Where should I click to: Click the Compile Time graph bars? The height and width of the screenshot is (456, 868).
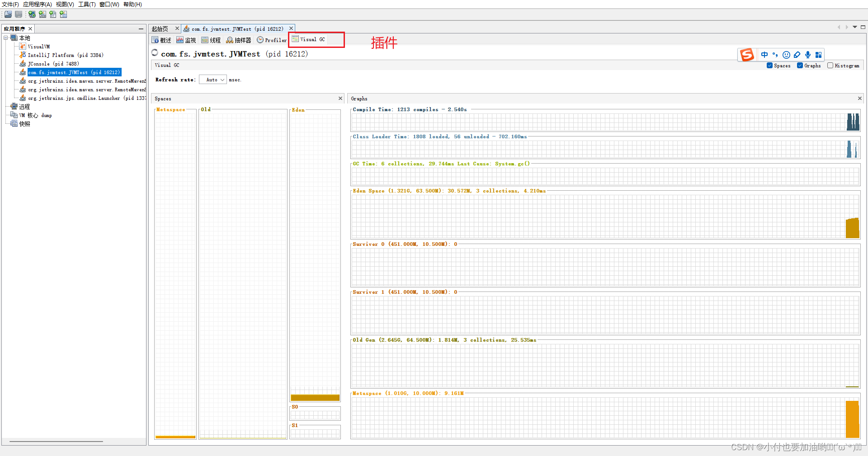click(x=853, y=122)
